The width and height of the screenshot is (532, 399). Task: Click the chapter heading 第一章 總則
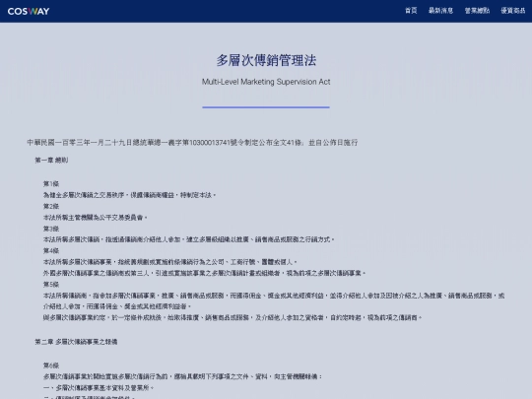pyautogui.click(x=51, y=161)
